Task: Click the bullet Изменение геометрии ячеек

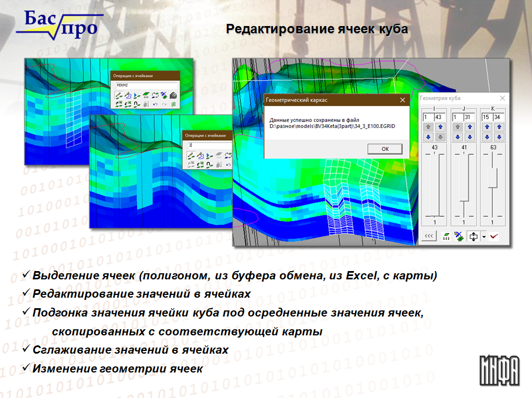Action: [118, 368]
